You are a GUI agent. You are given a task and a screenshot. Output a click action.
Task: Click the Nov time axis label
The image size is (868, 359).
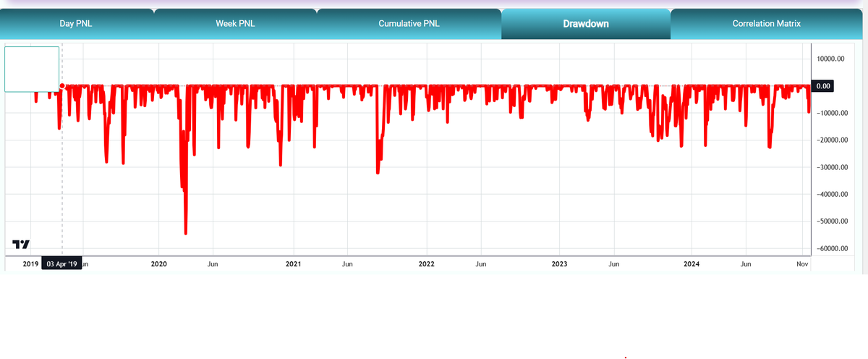[801, 264]
